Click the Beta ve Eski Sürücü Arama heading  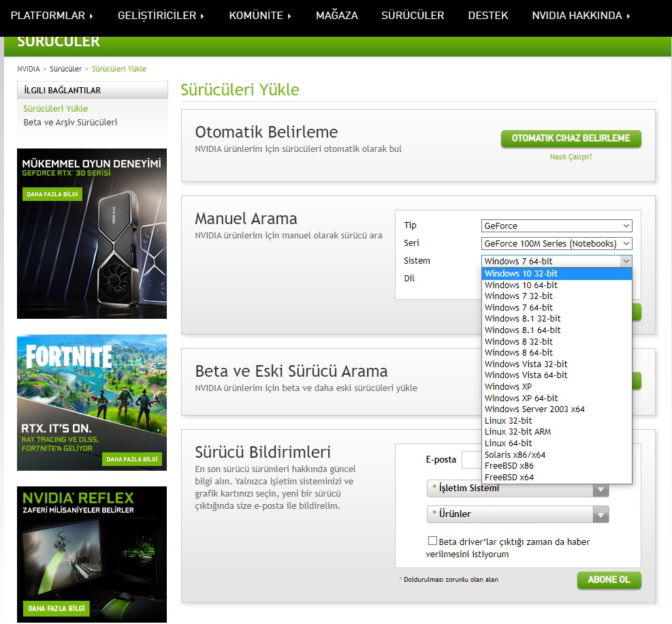291,371
